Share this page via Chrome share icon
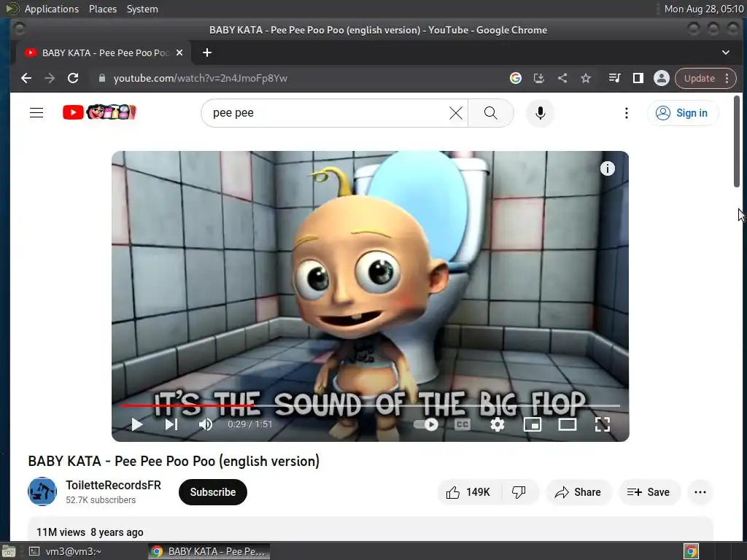 click(x=562, y=78)
